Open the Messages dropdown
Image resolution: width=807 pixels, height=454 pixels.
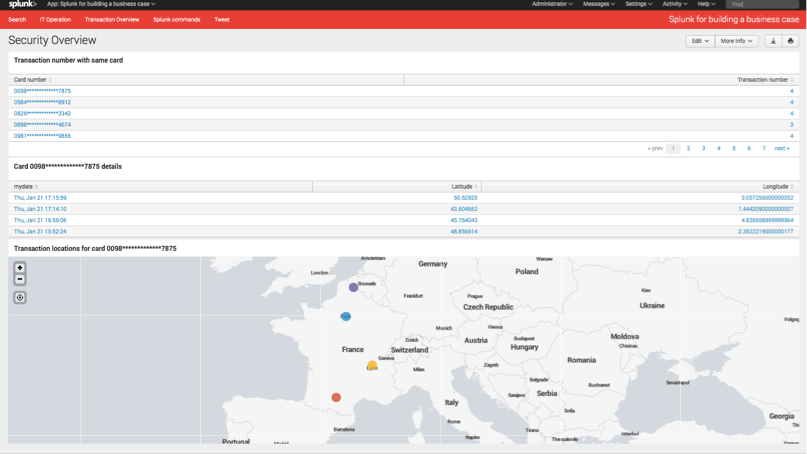point(599,4)
